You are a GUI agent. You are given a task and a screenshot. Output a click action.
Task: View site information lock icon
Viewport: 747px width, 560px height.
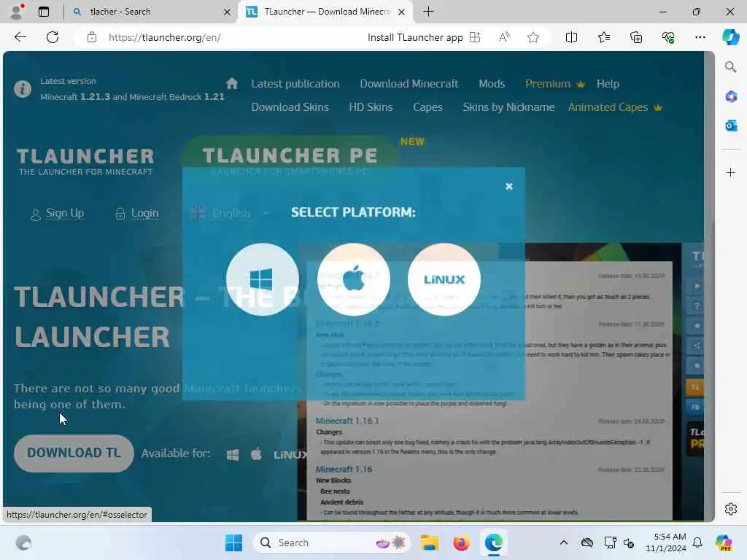click(91, 37)
